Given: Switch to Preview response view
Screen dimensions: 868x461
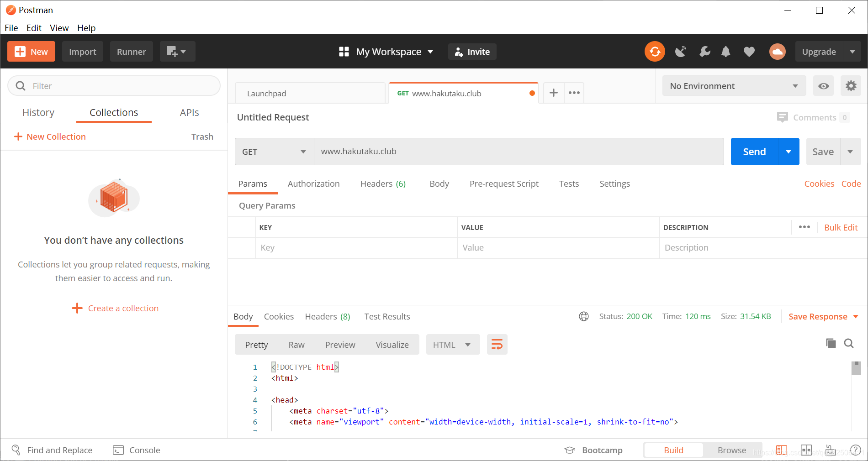Looking at the screenshot, I should click(340, 345).
